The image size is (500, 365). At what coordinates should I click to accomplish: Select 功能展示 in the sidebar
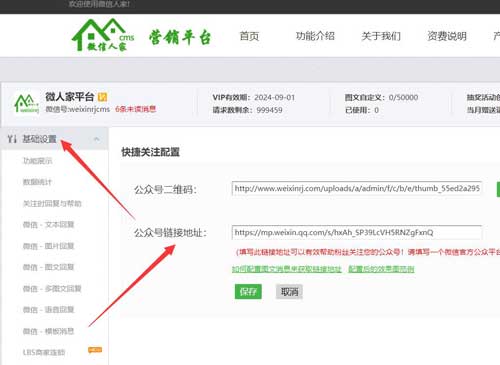pos(37,161)
